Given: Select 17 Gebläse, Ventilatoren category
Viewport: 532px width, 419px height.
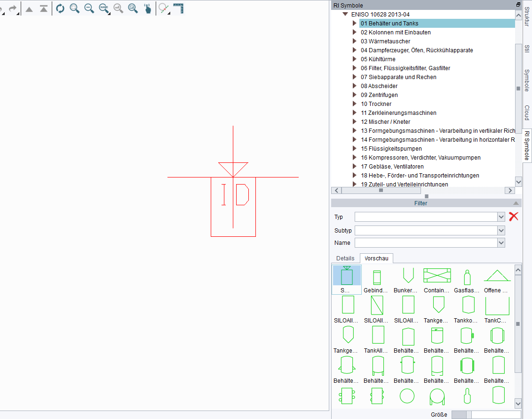Looking at the screenshot, I should click(392, 167).
